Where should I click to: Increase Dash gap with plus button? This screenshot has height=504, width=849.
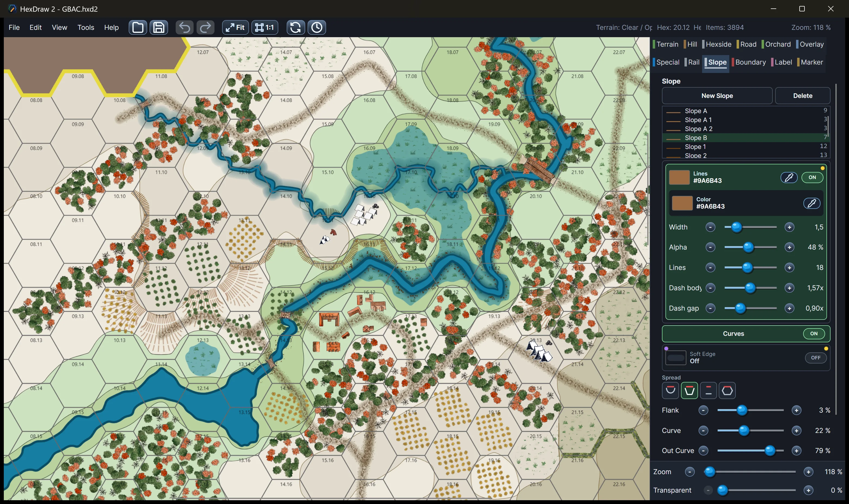790,308
